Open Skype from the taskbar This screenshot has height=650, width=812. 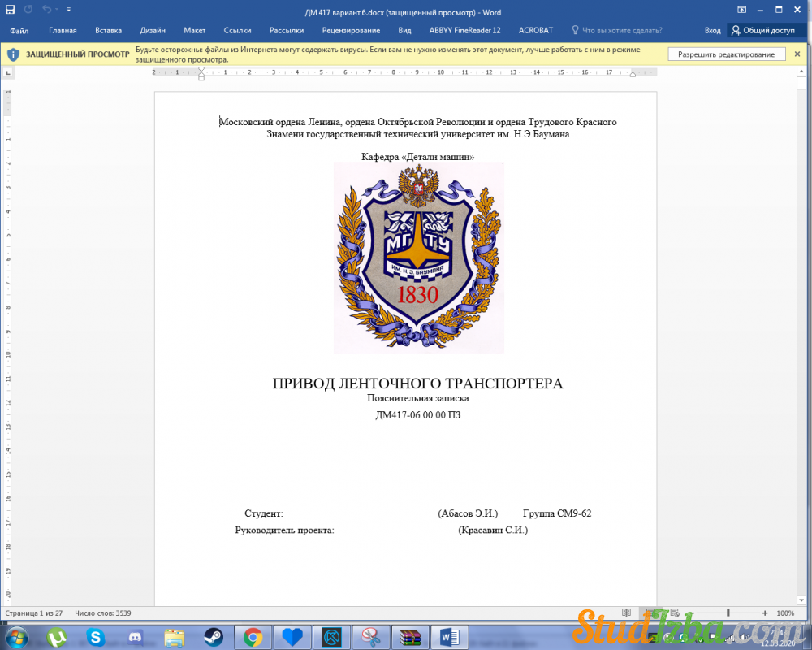[96, 637]
